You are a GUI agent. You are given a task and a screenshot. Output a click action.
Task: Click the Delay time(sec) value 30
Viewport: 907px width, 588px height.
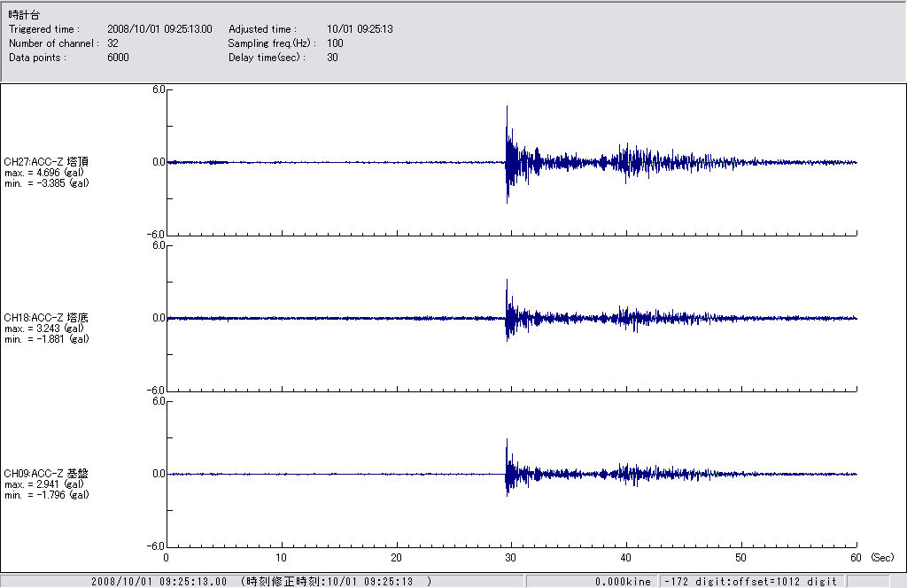(332, 58)
